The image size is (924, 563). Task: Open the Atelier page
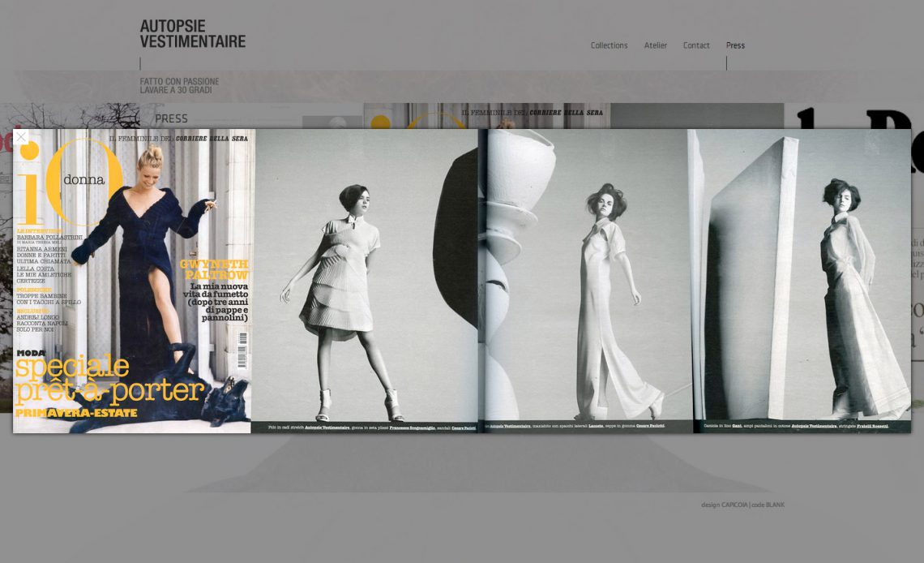(x=655, y=45)
